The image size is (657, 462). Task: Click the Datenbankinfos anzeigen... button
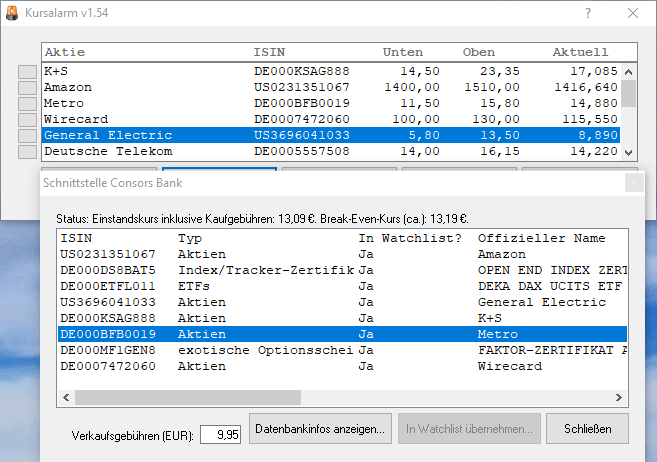320,429
